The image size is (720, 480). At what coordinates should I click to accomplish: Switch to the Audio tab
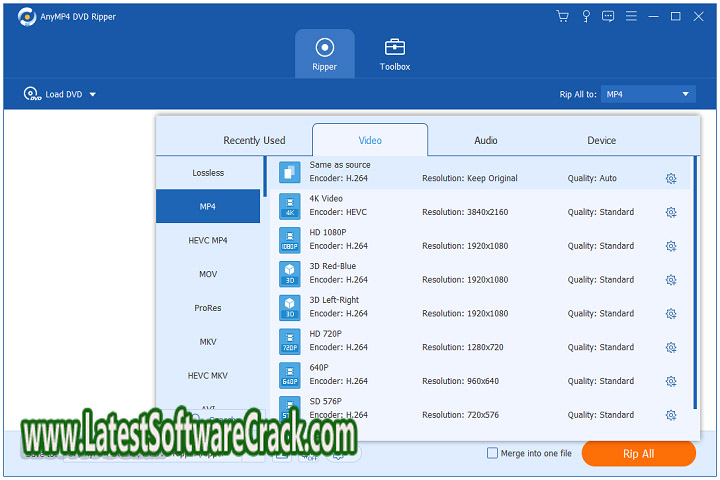(485, 140)
